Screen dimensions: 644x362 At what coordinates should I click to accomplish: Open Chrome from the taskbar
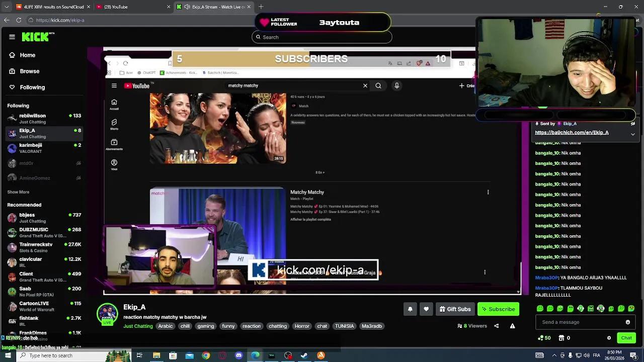[x=206, y=355]
